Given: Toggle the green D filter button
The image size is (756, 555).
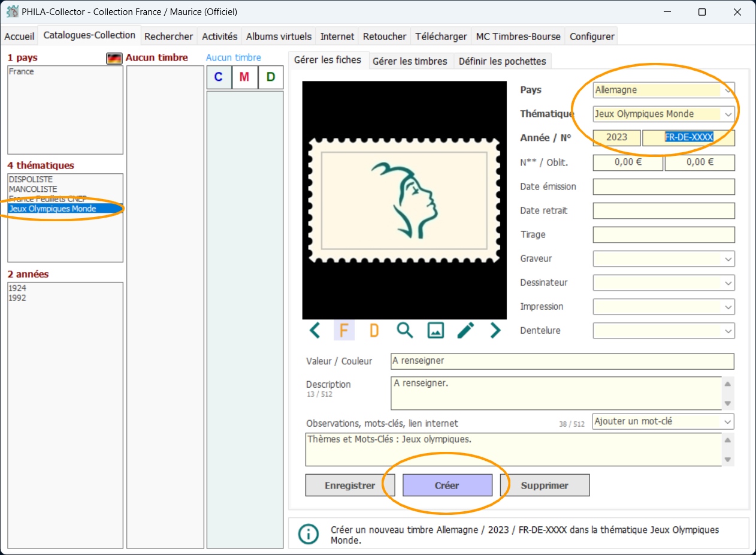Looking at the screenshot, I should pos(271,77).
